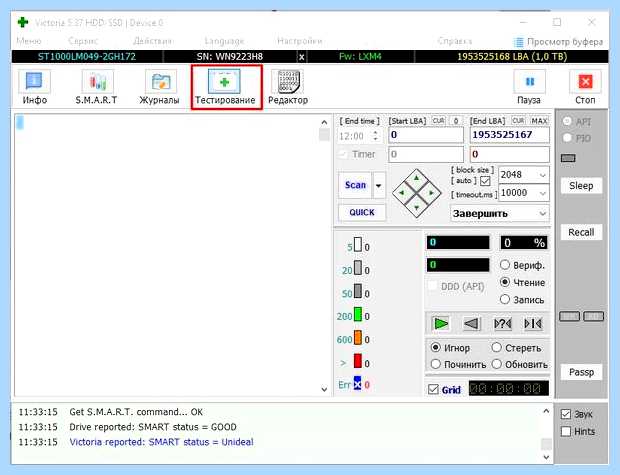The width and height of the screenshot is (620, 475).
Task: Adjust End time spinner arrows
Action: 375,136
